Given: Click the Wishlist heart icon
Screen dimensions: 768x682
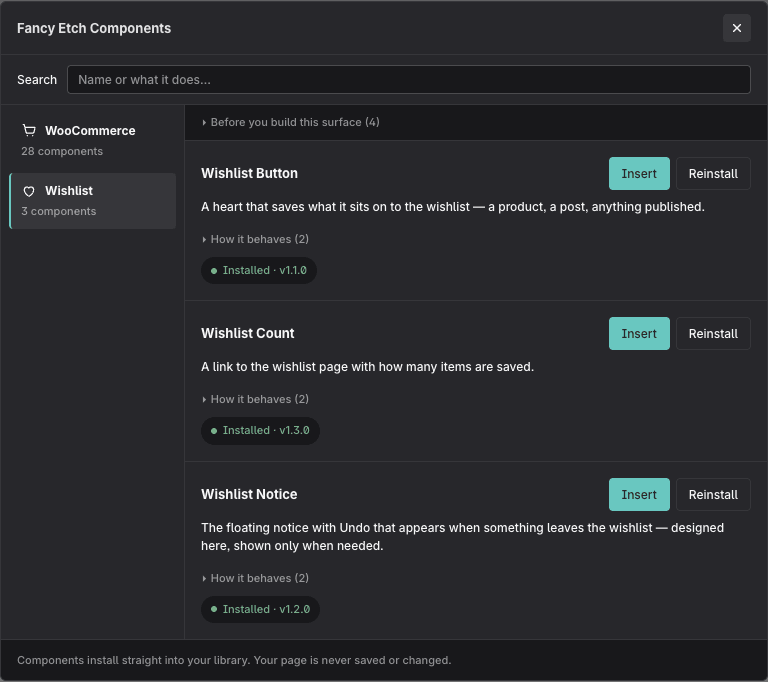Looking at the screenshot, I should click(29, 191).
